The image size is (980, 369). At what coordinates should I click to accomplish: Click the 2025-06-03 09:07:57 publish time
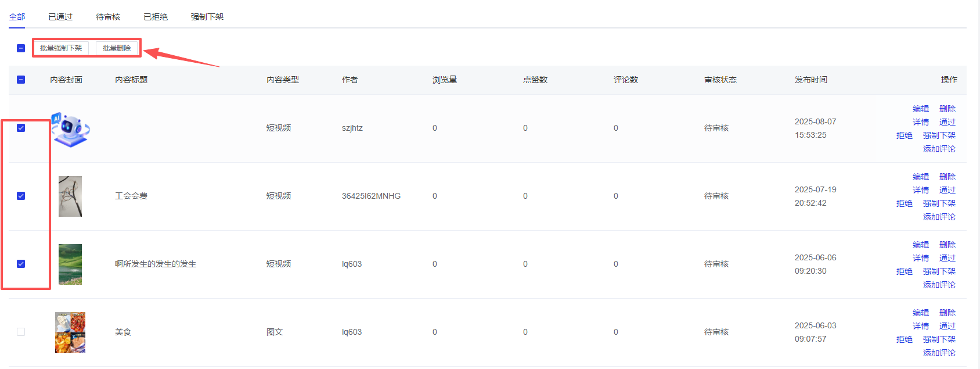point(816,332)
